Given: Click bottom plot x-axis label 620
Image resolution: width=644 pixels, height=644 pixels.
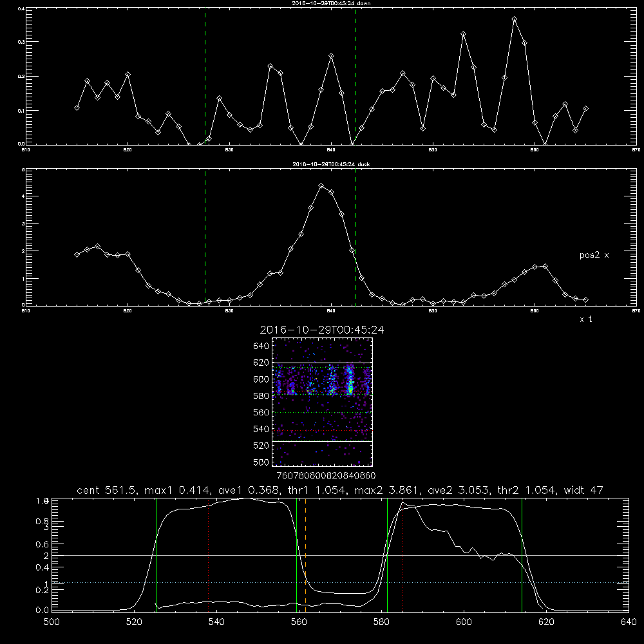Looking at the screenshot, I should click(x=546, y=622).
